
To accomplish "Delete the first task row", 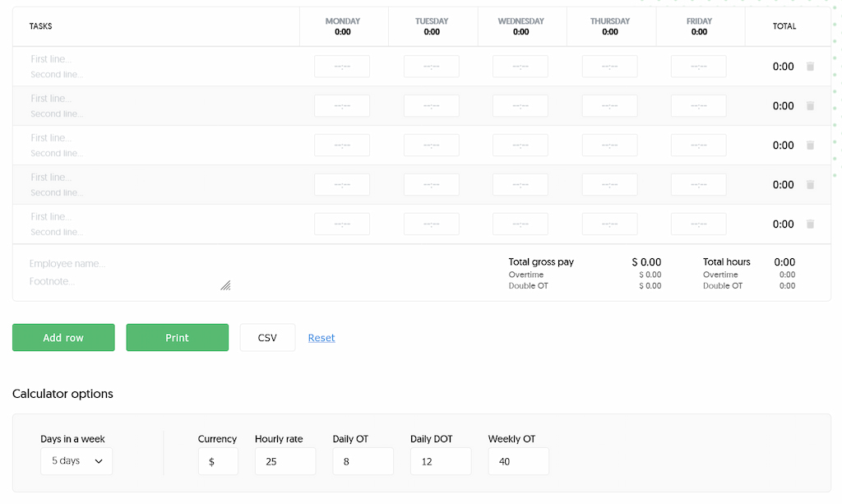I will [x=810, y=67].
